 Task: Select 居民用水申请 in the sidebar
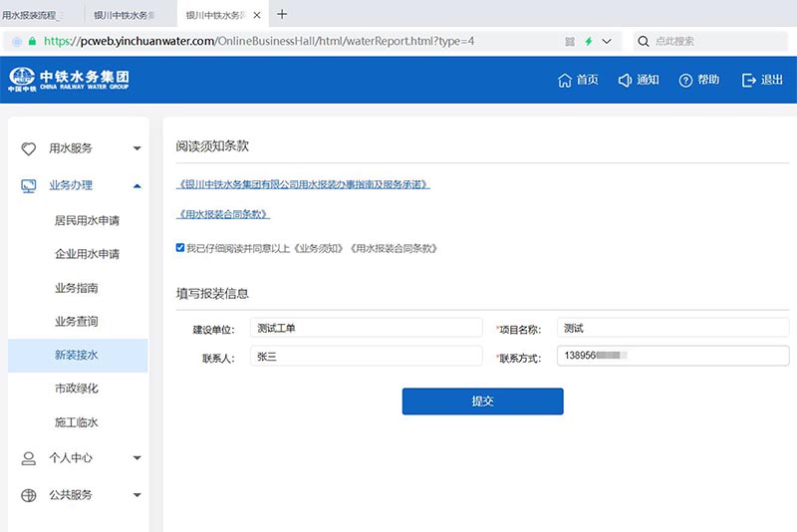point(87,220)
